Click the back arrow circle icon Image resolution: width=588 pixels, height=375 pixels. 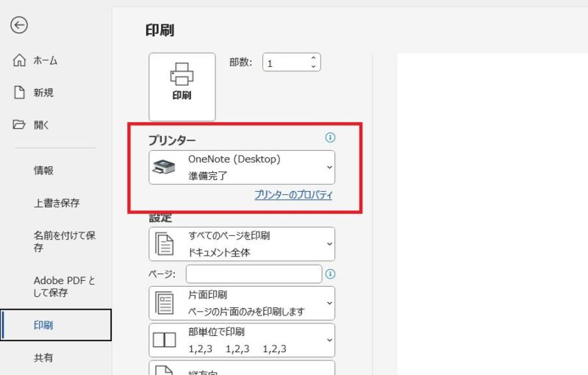(19, 25)
